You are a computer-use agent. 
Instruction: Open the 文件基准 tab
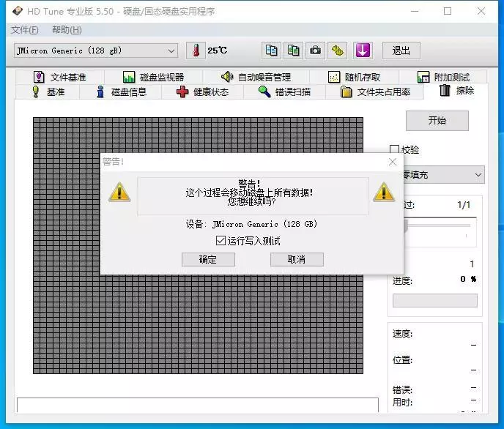coord(60,77)
